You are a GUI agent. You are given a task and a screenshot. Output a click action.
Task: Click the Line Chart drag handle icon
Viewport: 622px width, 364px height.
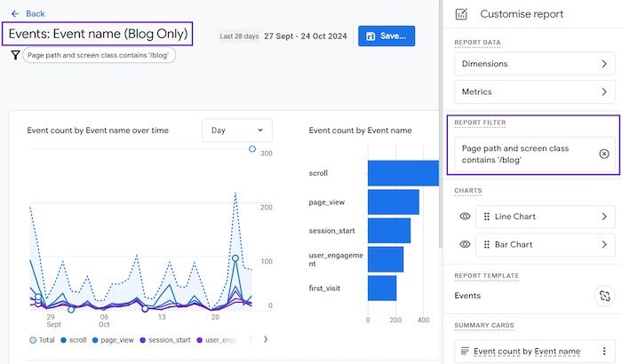click(485, 217)
